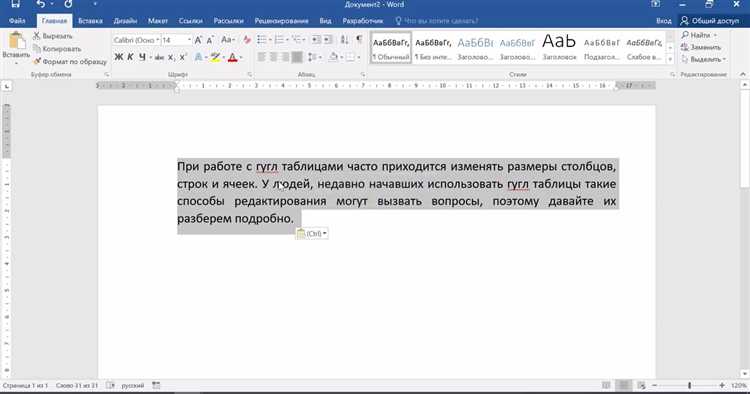Toggle underline with Ч button
Screen dimensions: 750x394
click(142, 57)
